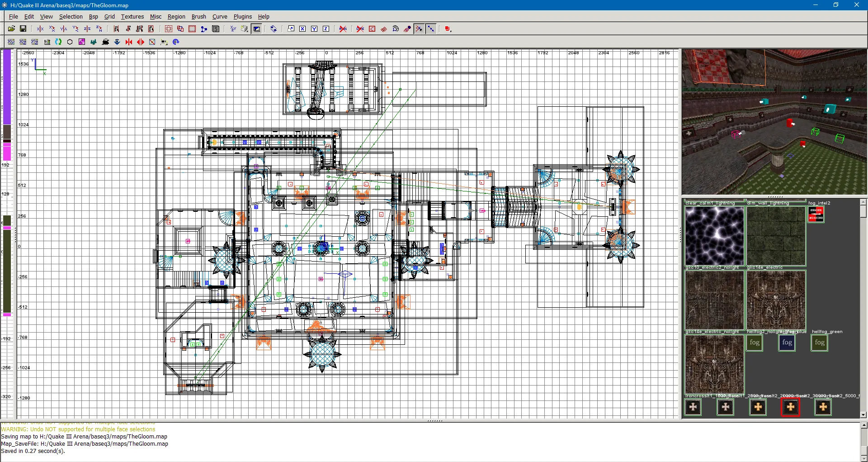Click the black train plugin icon
The image size is (868, 462).
pos(105,42)
